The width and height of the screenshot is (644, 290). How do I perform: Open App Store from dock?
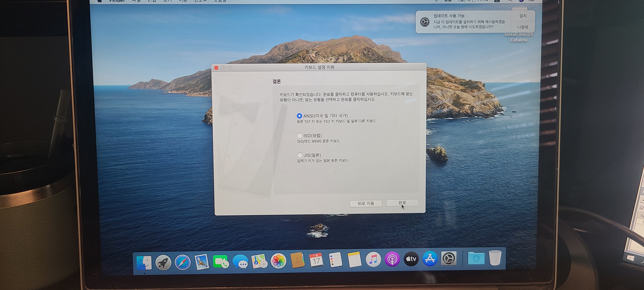pos(430,259)
